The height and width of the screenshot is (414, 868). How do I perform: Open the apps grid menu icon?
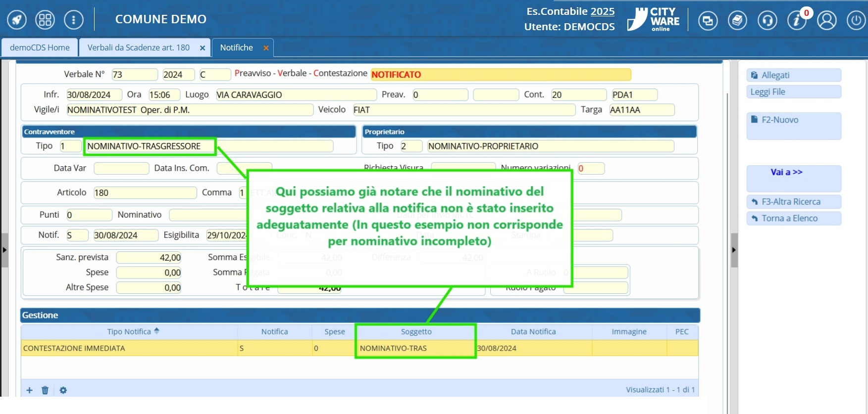pos(45,20)
